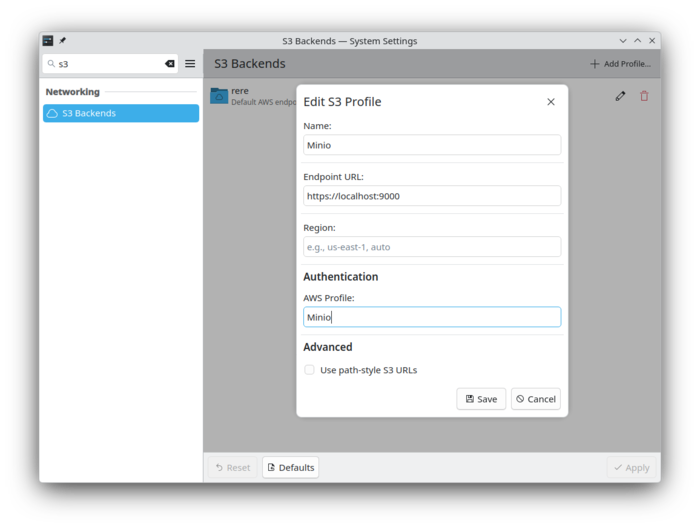Close the Edit S3 Profile dialog
This screenshot has height=529, width=700.
(x=551, y=102)
